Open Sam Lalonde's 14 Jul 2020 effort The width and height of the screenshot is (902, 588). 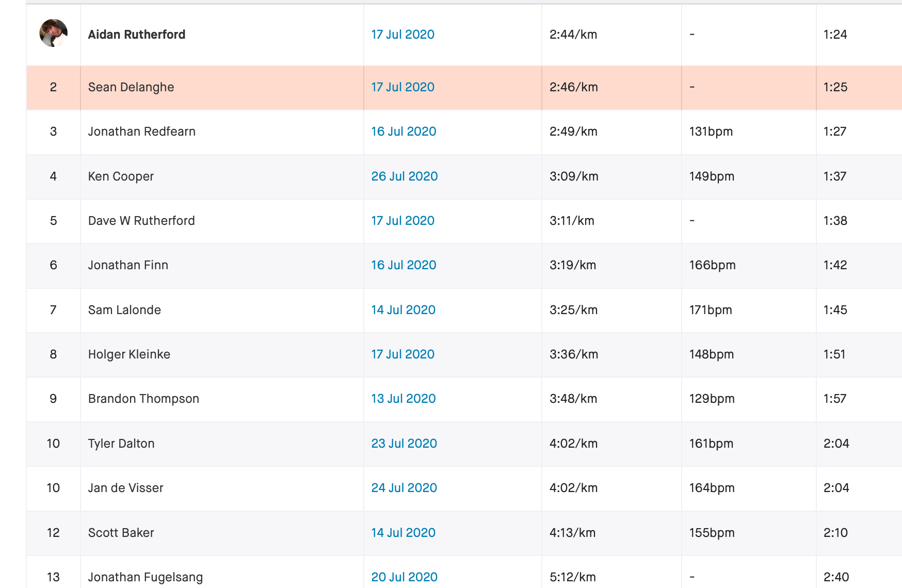coord(403,310)
